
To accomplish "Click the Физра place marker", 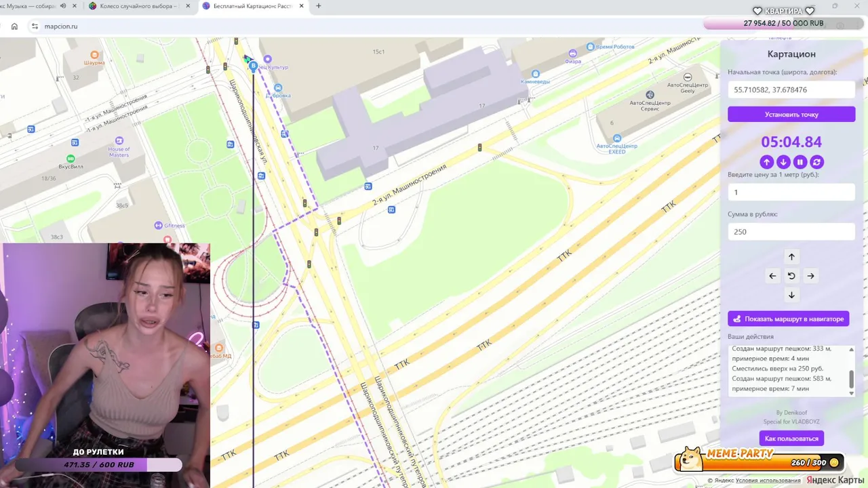I will pyautogui.click(x=573, y=54).
